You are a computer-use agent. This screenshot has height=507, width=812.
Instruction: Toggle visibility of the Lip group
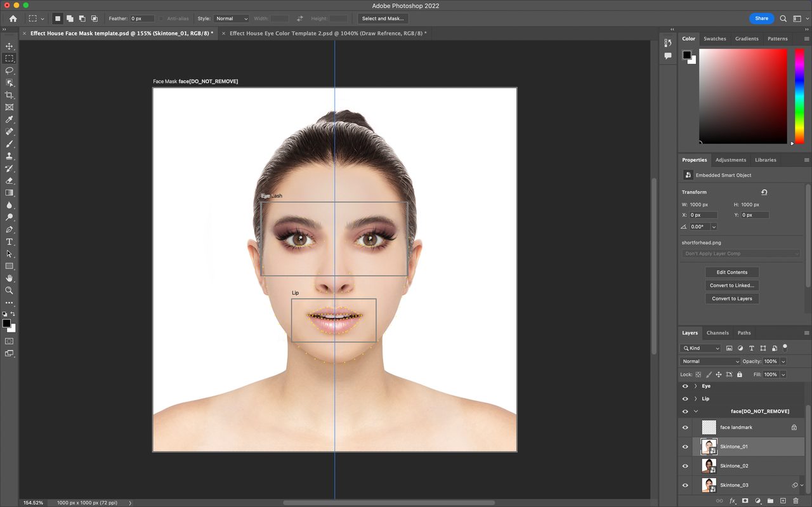[x=684, y=398]
